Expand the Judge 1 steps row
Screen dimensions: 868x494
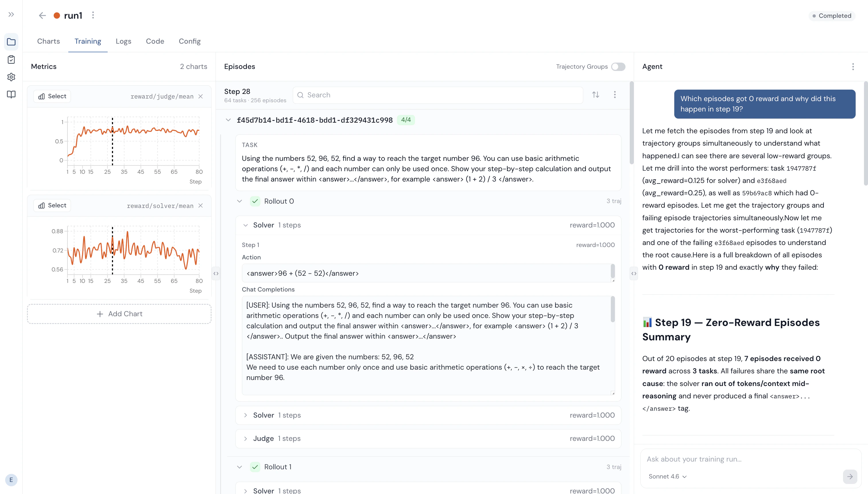[245, 439]
